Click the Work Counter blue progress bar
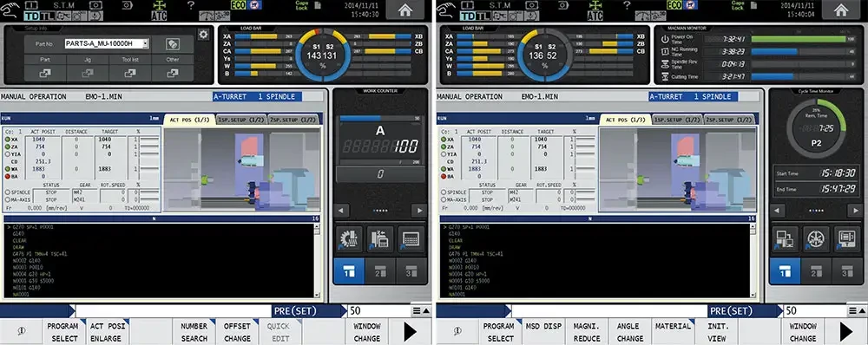This screenshot has height=345, width=868. point(360,118)
